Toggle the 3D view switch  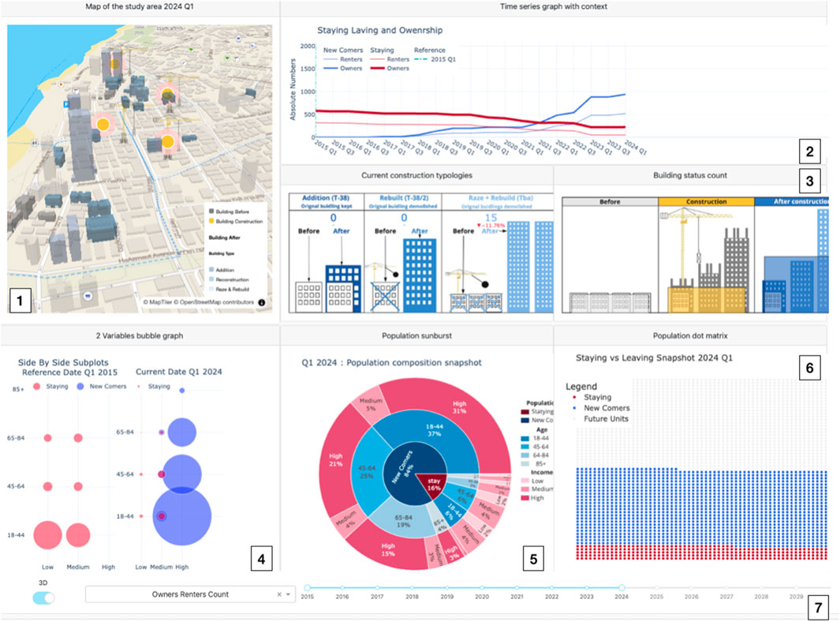[x=44, y=598]
